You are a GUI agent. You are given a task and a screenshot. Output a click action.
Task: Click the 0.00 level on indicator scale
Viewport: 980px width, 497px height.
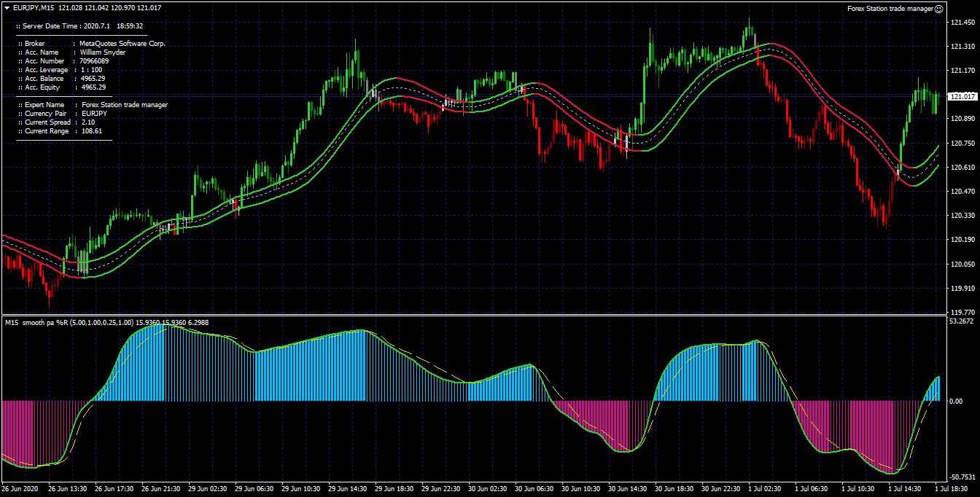(956, 401)
